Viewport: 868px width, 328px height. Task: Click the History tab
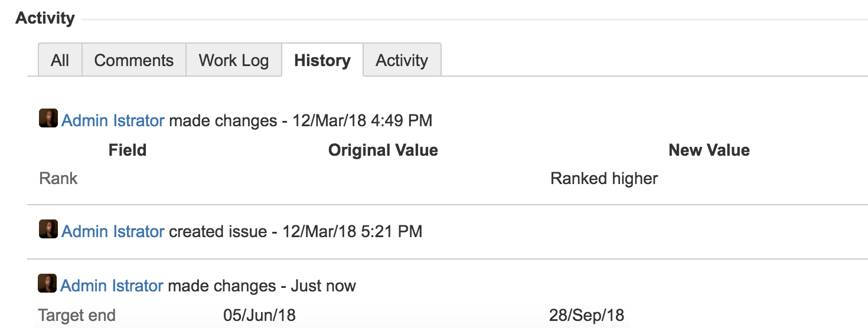[x=322, y=60]
